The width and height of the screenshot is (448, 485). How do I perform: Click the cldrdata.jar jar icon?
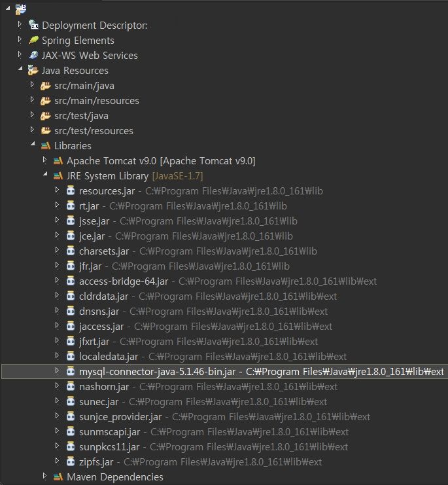[x=71, y=296]
